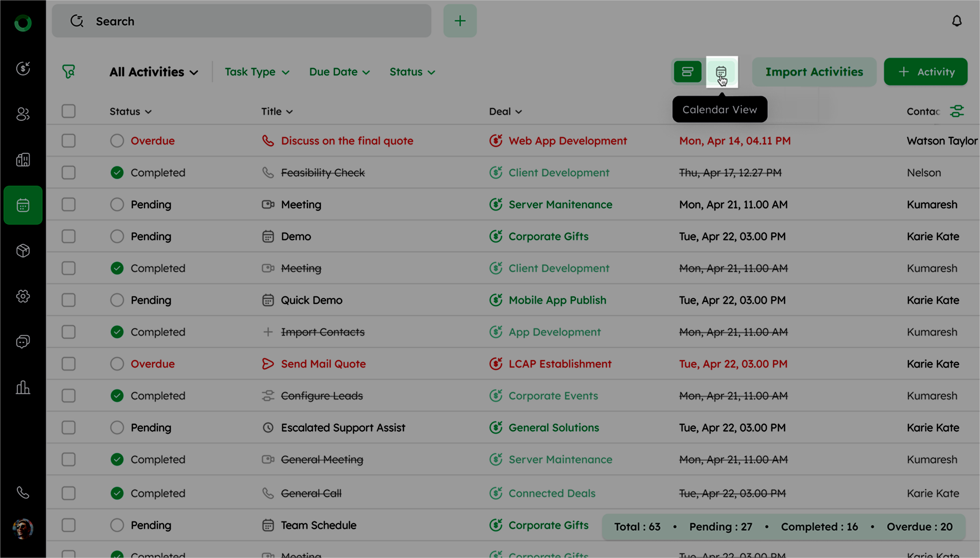Check the box for Discuss on the final quote
The height and width of the screenshot is (558, 980).
(x=69, y=141)
